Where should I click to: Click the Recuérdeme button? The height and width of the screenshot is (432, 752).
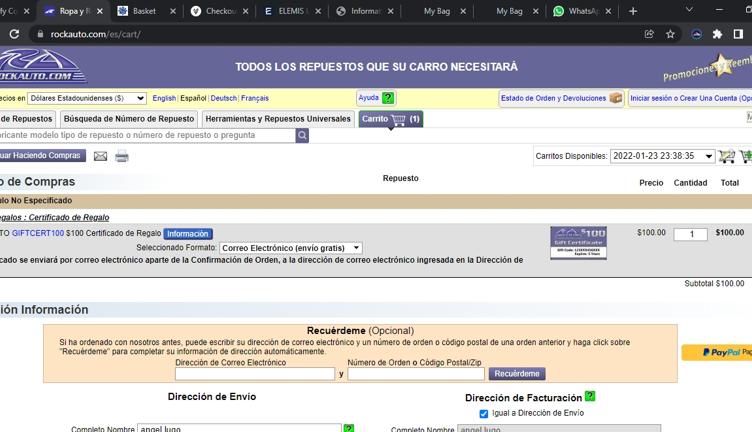pos(517,374)
